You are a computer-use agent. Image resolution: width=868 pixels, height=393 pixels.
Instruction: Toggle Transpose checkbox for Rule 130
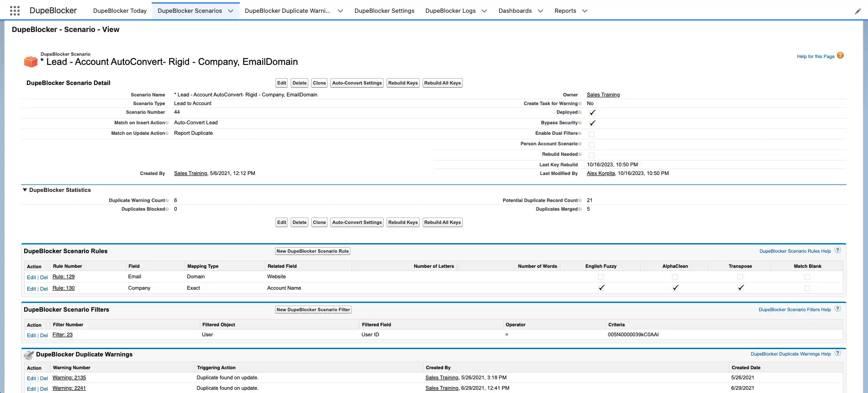coord(741,288)
